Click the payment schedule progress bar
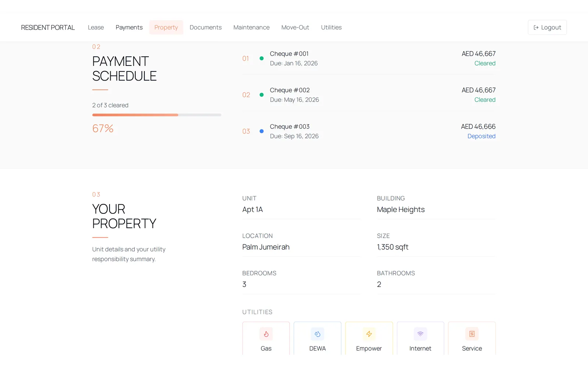Screen dimensions: 588x368 click(157, 115)
